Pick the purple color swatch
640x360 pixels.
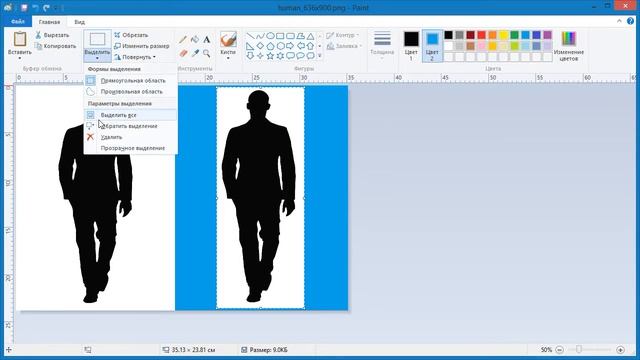pyautogui.click(x=548, y=35)
